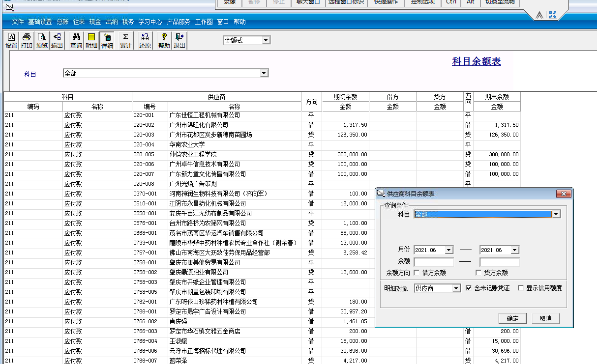Tick the 贷方余额 checkbox
Viewport: 597px width, 364px height.
click(x=479, y=273)
